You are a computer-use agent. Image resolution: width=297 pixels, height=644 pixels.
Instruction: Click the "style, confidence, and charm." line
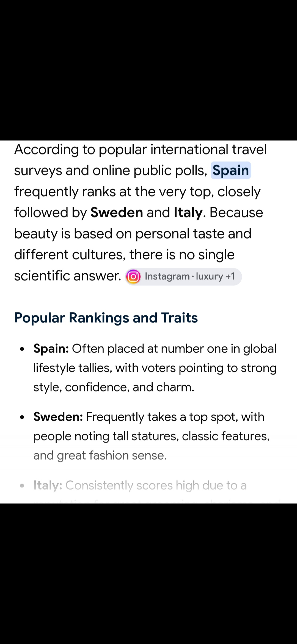pos(114,388)
